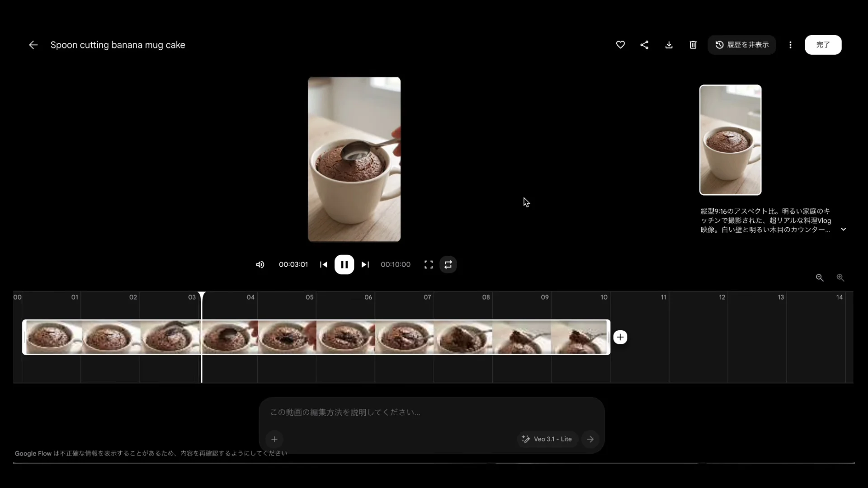
Task: Delete the video with trash icon
Action: pos(693,45)
